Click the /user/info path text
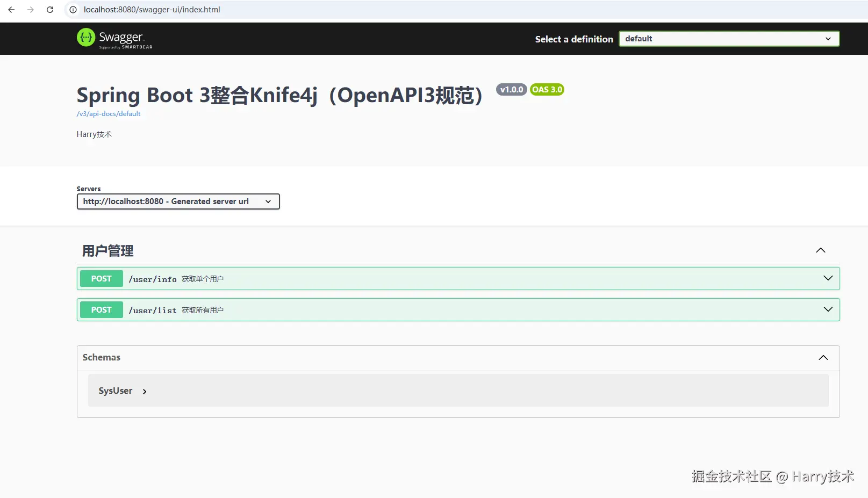Screen dimensions: 868x498 (153, 279)
